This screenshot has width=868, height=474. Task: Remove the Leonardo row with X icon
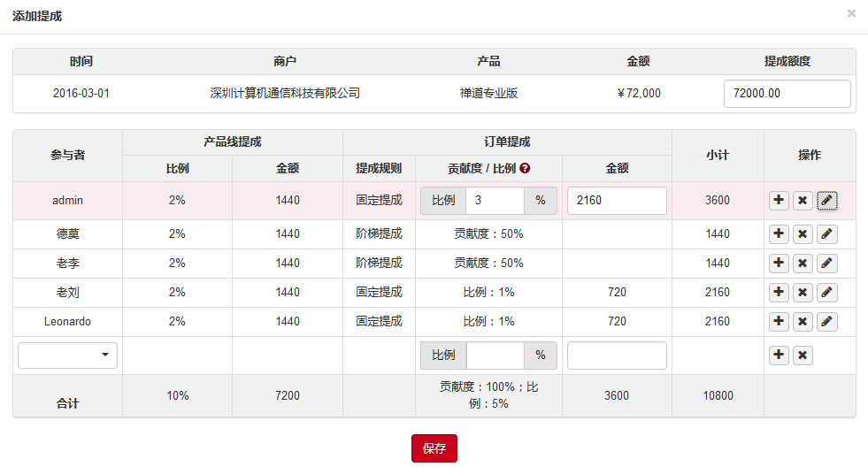803,322
